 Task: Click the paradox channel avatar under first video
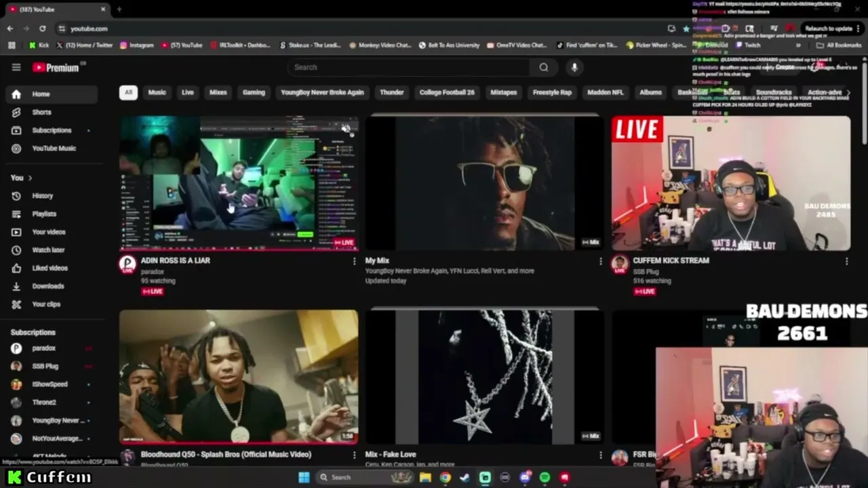click(127, 264)
